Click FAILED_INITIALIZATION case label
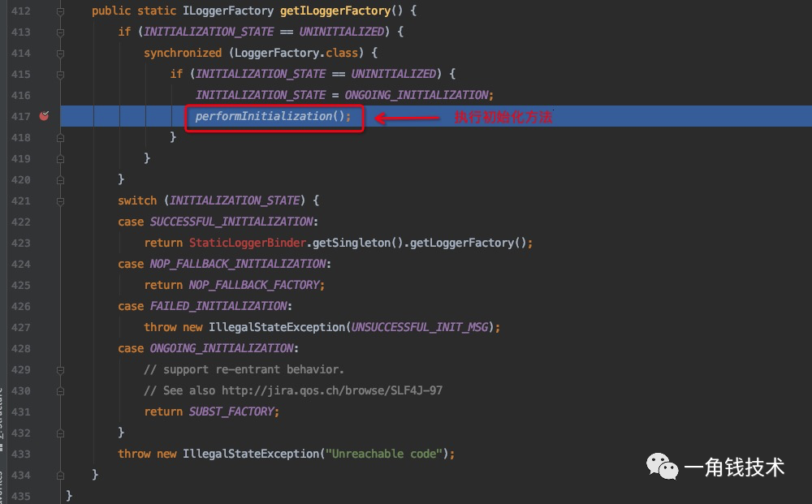812x504 pixels. click(x=218, y=306)
